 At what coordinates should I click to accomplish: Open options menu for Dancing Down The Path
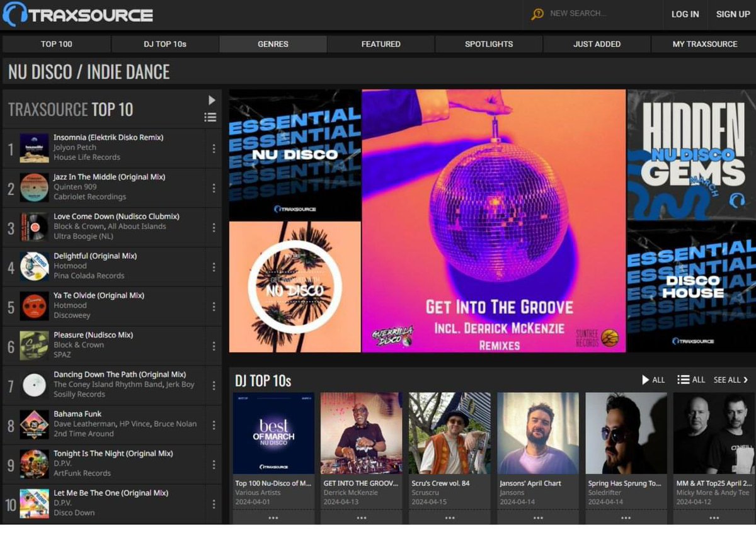click(x=214, y=385)
